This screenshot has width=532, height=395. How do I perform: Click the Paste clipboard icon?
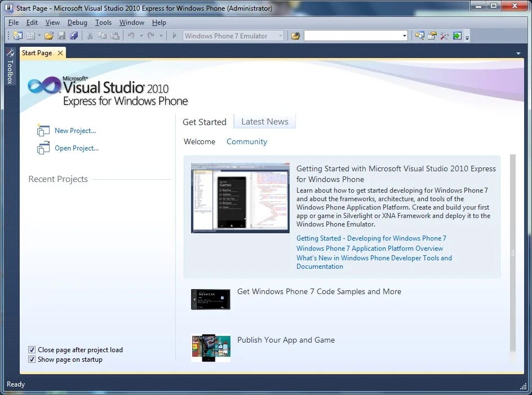click(115, 35)
